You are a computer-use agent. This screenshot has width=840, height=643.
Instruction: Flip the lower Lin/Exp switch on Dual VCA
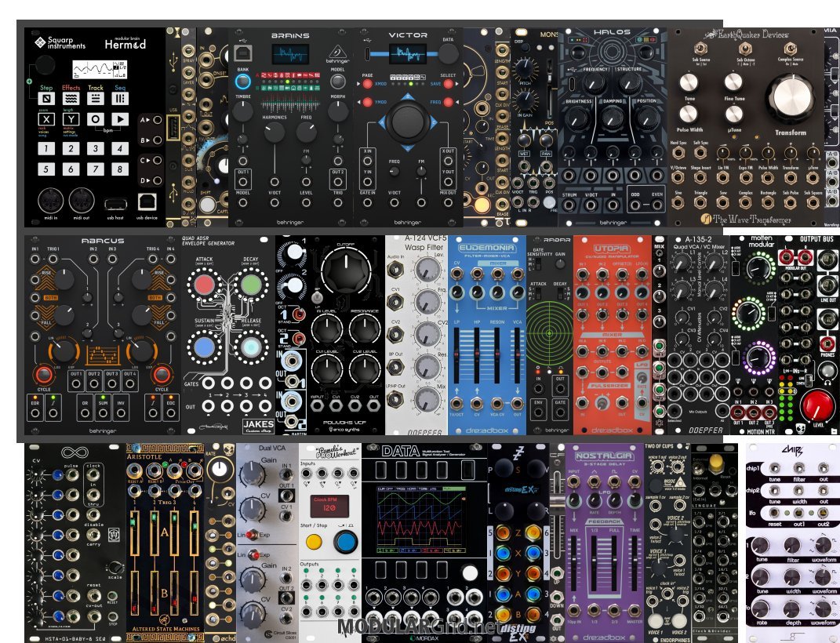pyautogui.click(x=253, y=554)
